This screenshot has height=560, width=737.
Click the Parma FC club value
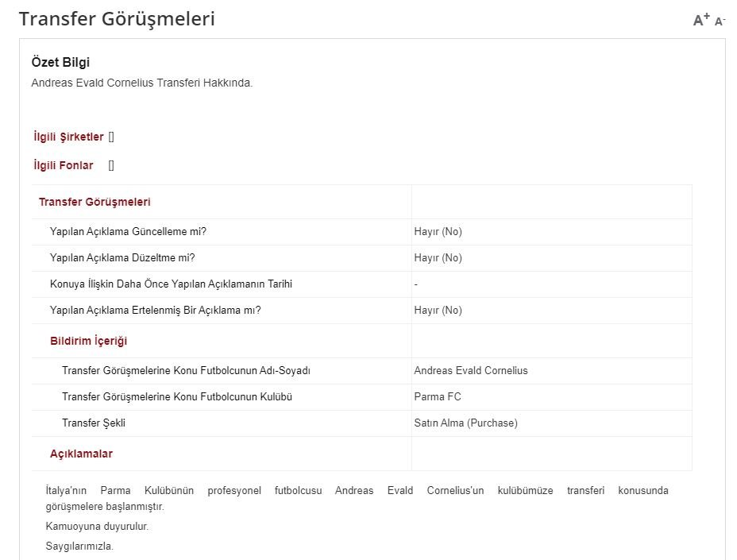click(438, 396)
